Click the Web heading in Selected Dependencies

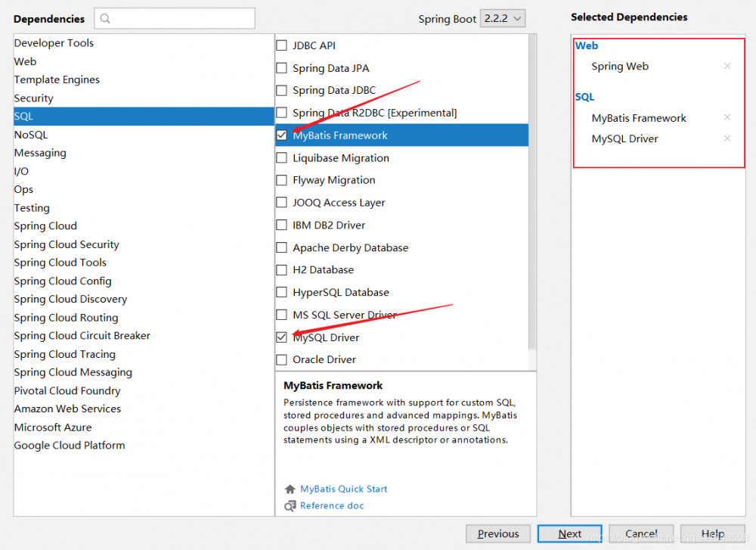pyautogui.click(x=587, y=46)
